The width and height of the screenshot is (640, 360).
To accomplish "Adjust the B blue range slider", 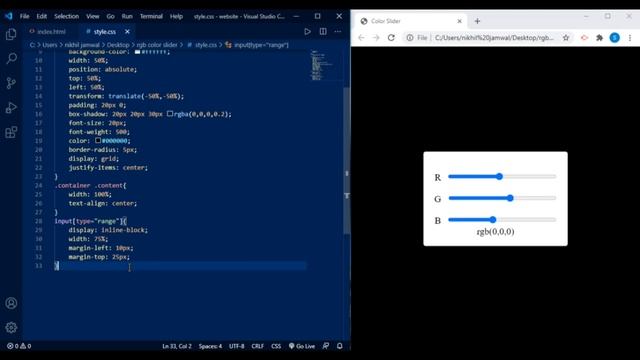I will (x=502, y=220).
